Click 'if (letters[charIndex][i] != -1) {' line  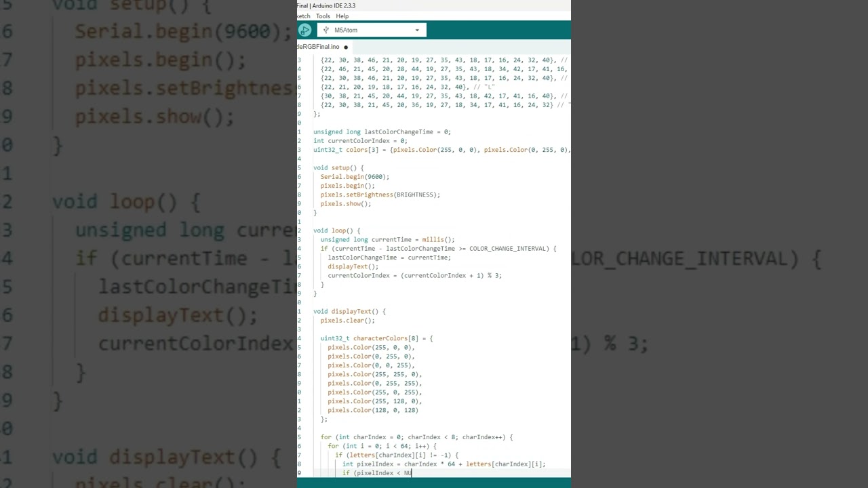(x=397, y=455)
